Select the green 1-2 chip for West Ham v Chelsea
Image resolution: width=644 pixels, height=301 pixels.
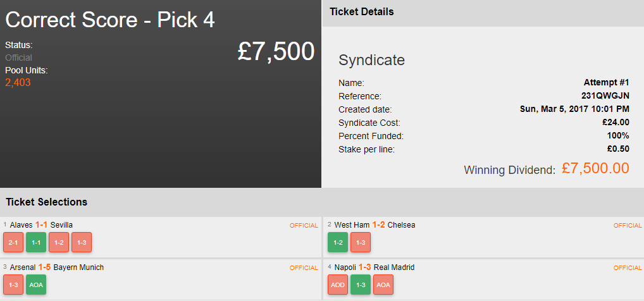pos(338,242)
